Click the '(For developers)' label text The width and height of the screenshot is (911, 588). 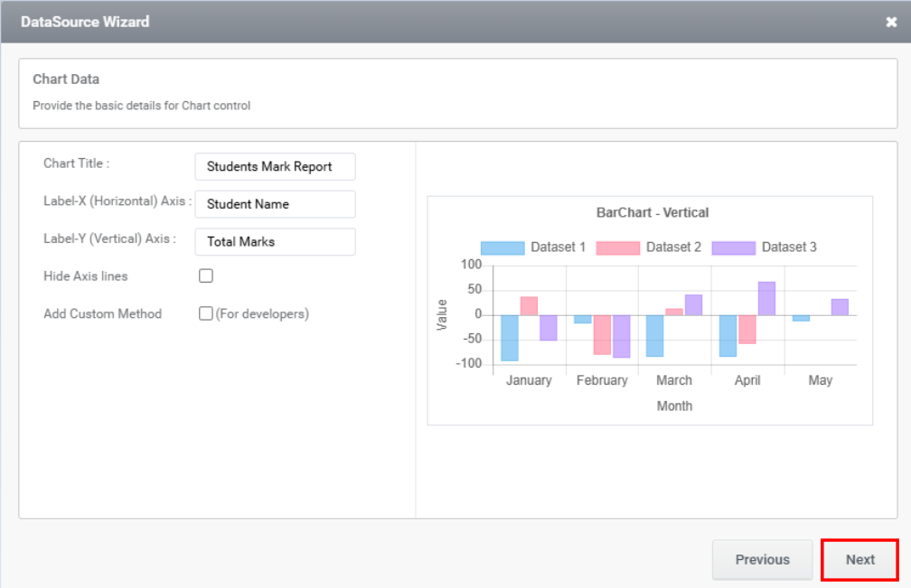[x=262, y=313]
